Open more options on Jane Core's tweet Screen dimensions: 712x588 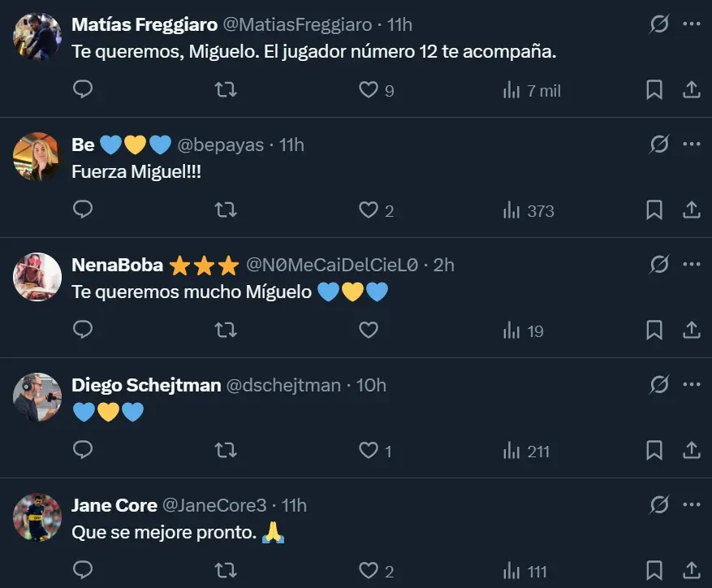[x=692, y=505]
